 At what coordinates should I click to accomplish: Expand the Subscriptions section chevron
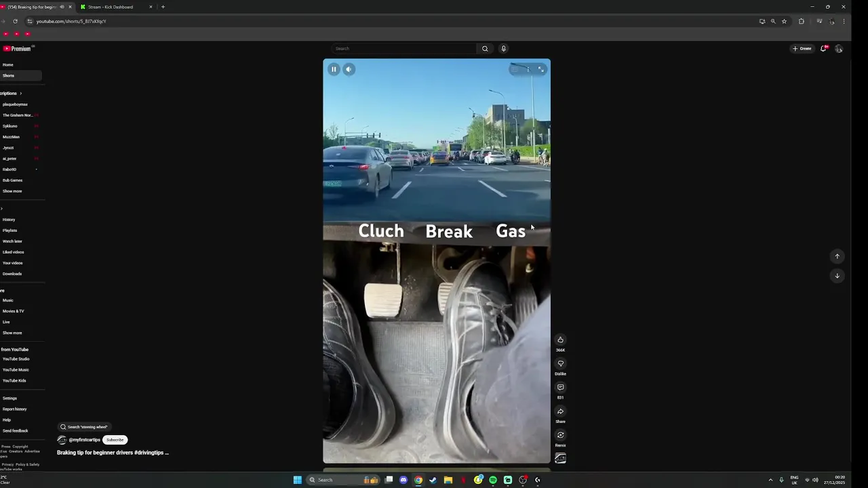(x=20, y=94)
